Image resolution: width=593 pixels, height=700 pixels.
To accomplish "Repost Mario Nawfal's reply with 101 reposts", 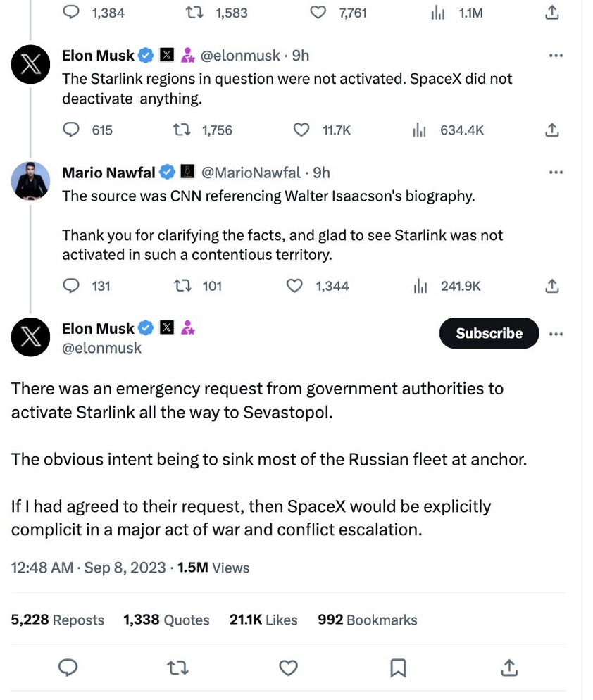I will click(x=182, y=286).
